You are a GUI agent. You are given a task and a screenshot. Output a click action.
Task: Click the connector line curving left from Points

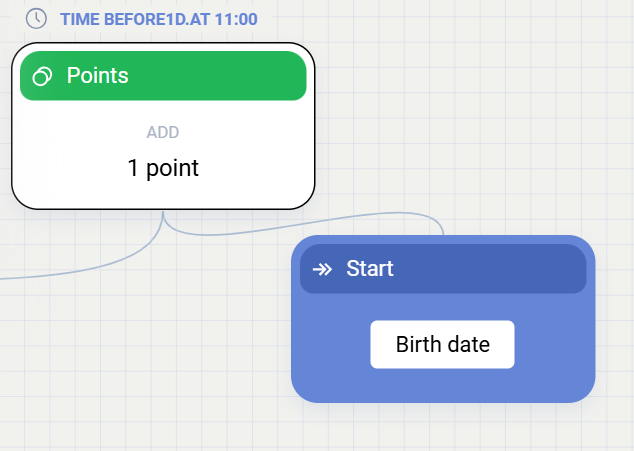[x=80, y=267]
